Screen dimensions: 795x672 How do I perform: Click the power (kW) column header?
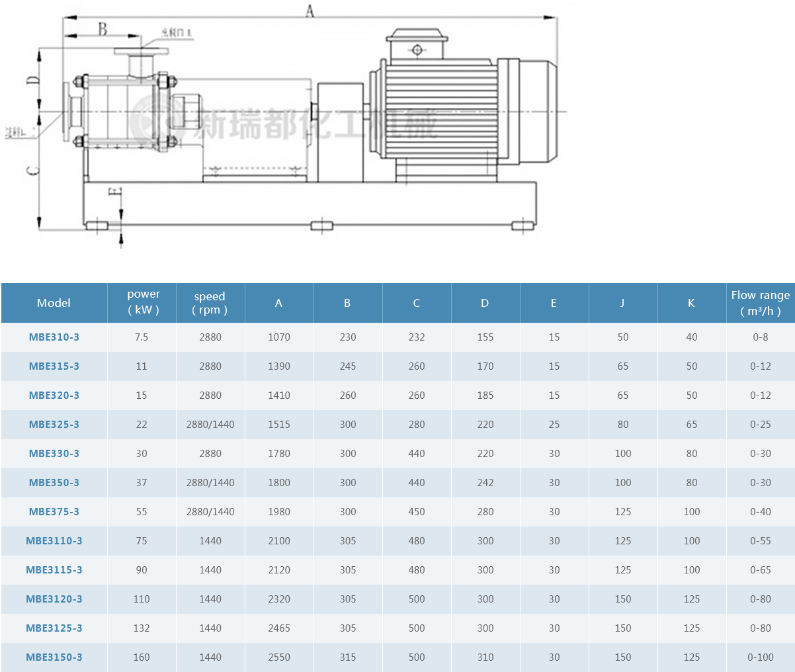(143, 302)
